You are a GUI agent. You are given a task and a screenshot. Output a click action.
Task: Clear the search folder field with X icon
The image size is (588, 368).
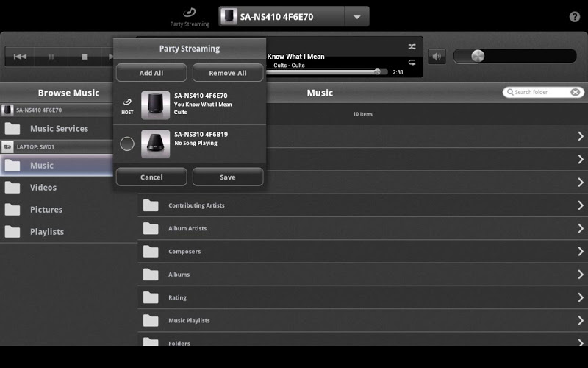click(x=576, y=92)
